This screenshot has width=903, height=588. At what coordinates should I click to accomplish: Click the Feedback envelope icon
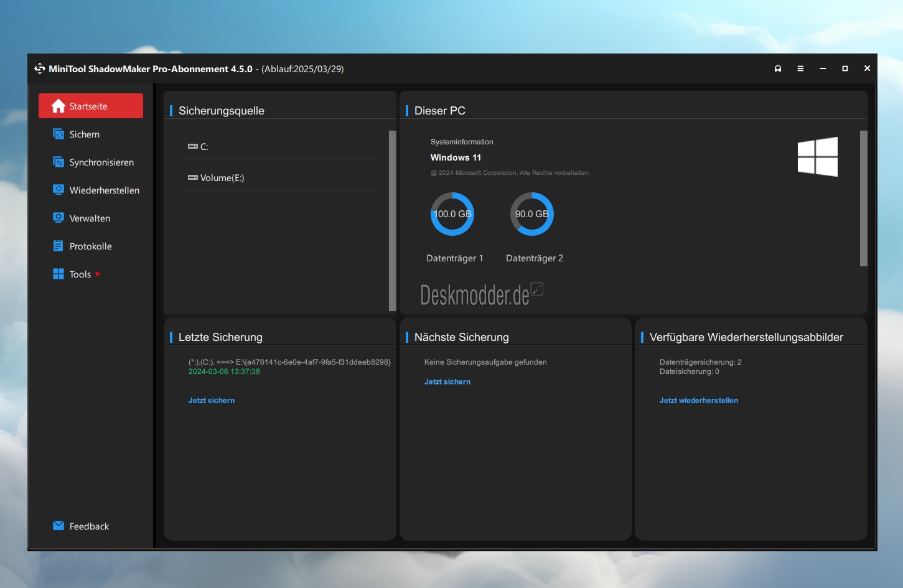coord(58,526)
